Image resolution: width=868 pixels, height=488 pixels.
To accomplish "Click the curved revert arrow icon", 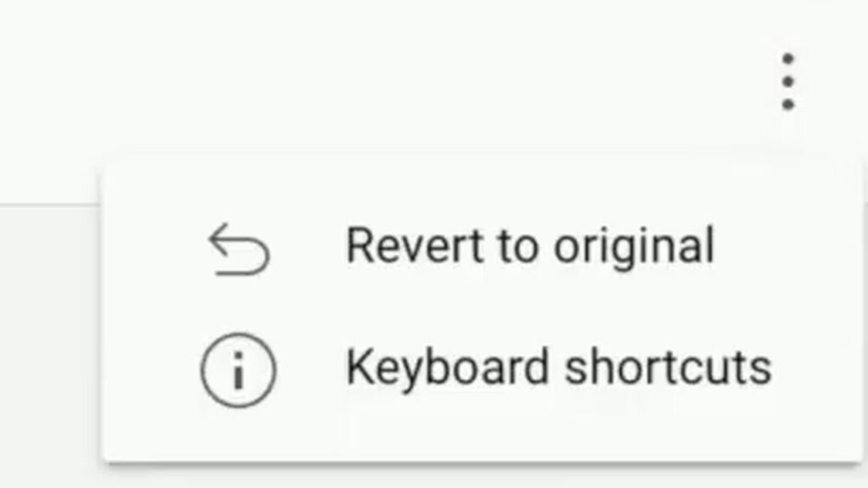I will pyautogui.click(x=238, y=250).
